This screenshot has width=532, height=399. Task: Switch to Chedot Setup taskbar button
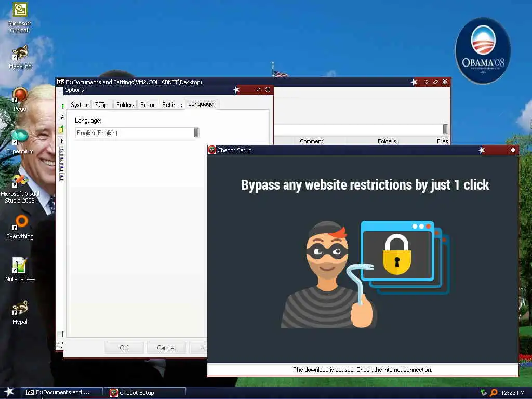point(145,393)
